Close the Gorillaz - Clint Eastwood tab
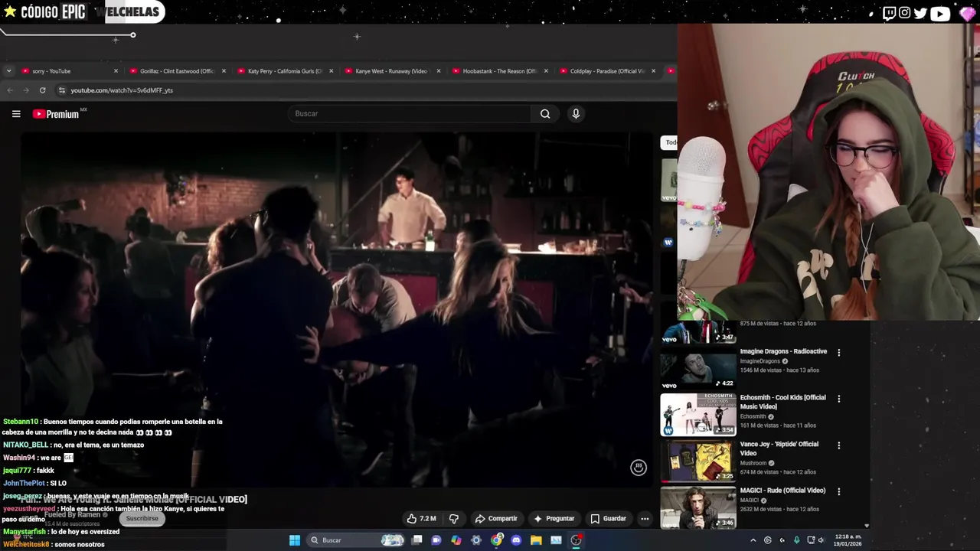 point(224,71)
